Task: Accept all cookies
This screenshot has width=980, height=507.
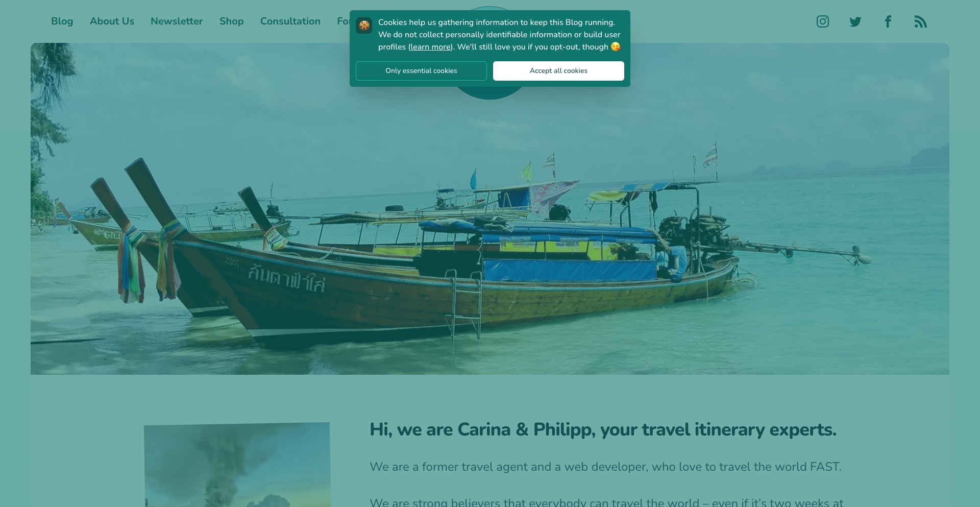Action: tap(558, 71)
